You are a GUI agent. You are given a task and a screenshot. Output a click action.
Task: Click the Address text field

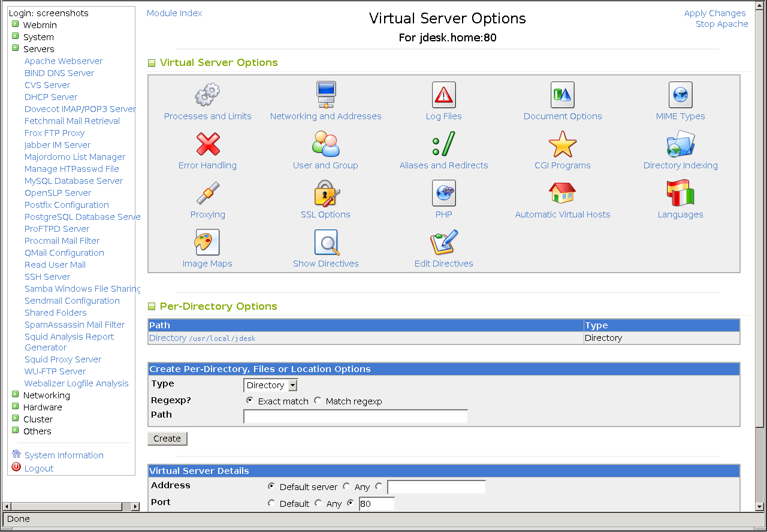tap(436, 486)
